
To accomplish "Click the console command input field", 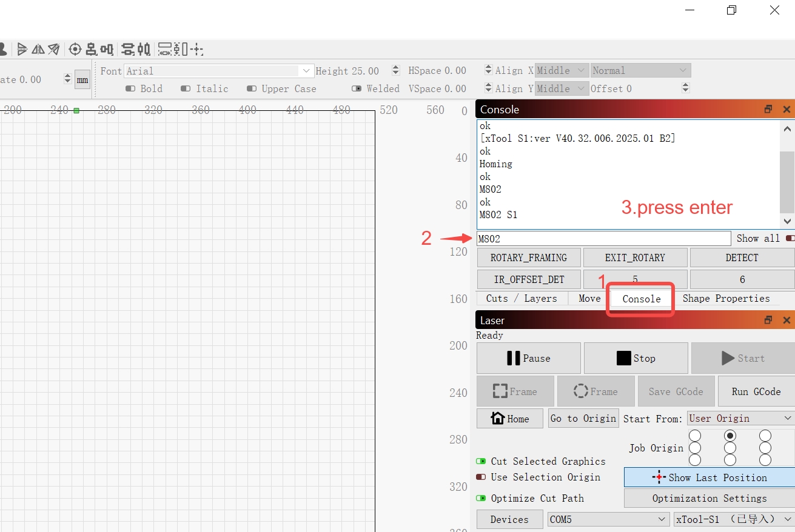I will coord(603,239).
